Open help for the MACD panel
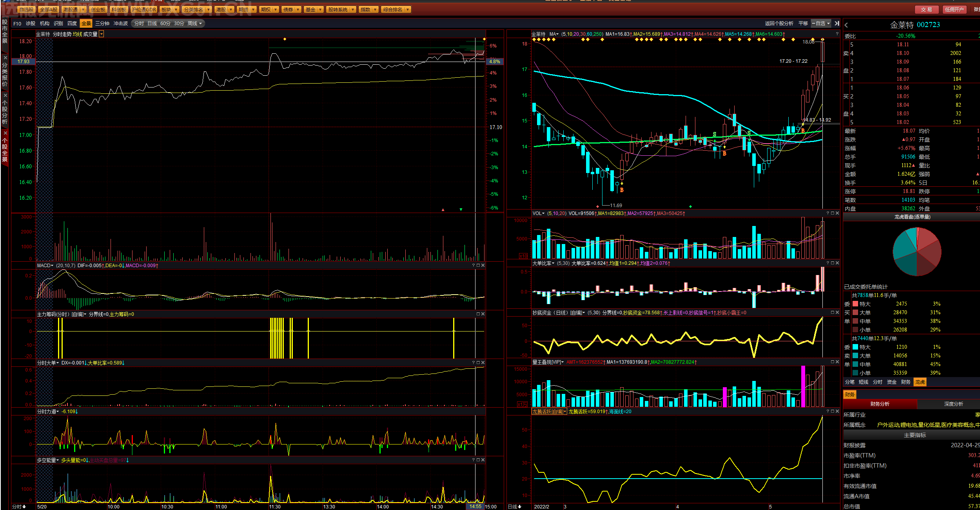980x510 pixels. 474,266
